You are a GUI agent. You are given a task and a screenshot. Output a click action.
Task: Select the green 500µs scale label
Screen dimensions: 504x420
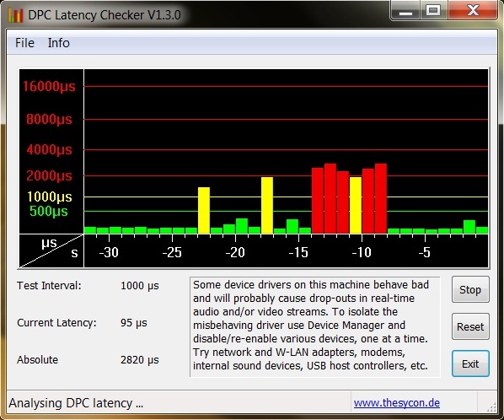(x=49, y=211)
